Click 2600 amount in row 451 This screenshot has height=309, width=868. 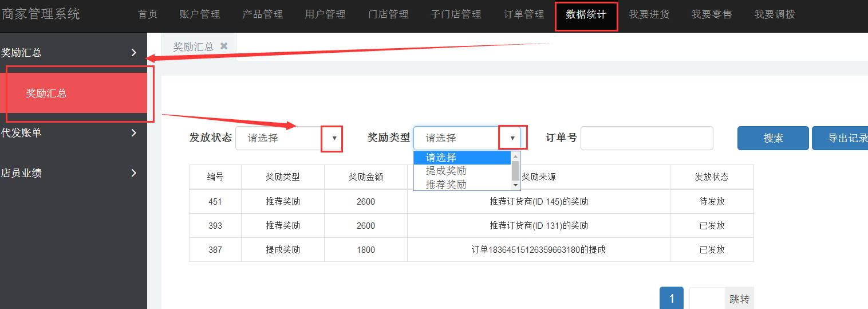point(366,202)
